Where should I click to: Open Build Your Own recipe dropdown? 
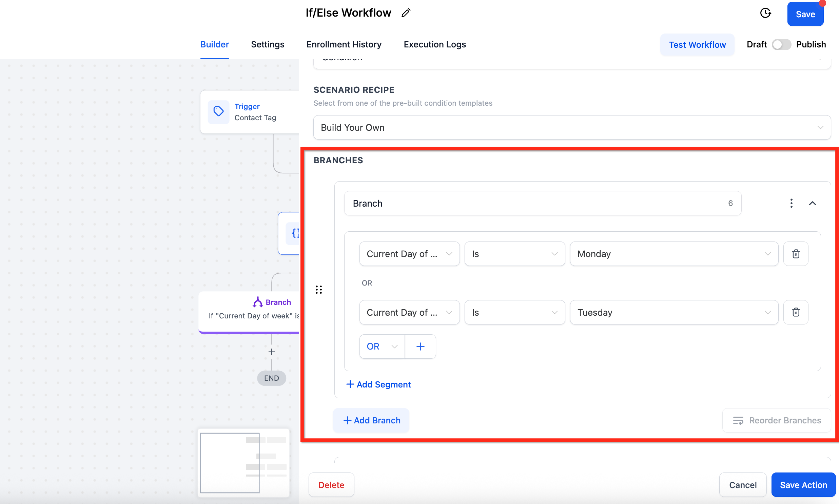pos(572,127)
